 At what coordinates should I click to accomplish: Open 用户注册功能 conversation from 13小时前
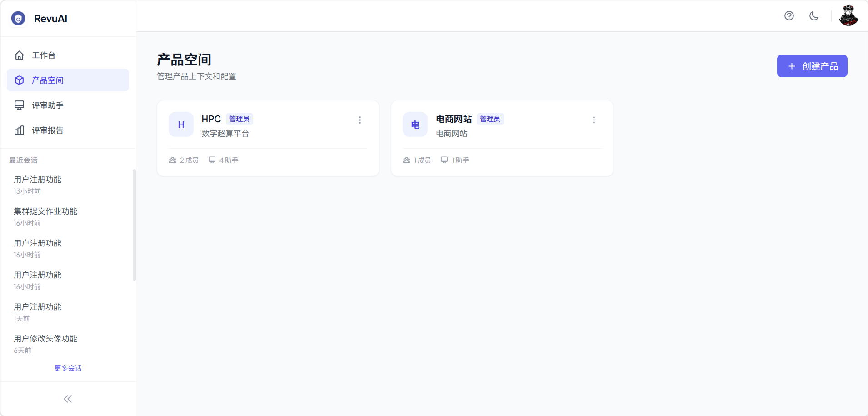click(68, 185)
